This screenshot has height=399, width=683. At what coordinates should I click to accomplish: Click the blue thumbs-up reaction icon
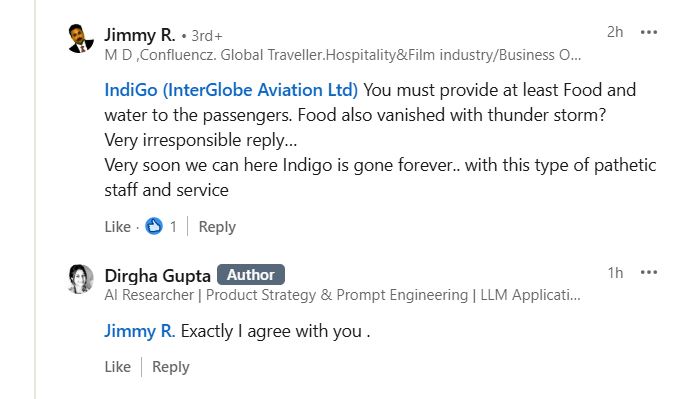point(154,227)
